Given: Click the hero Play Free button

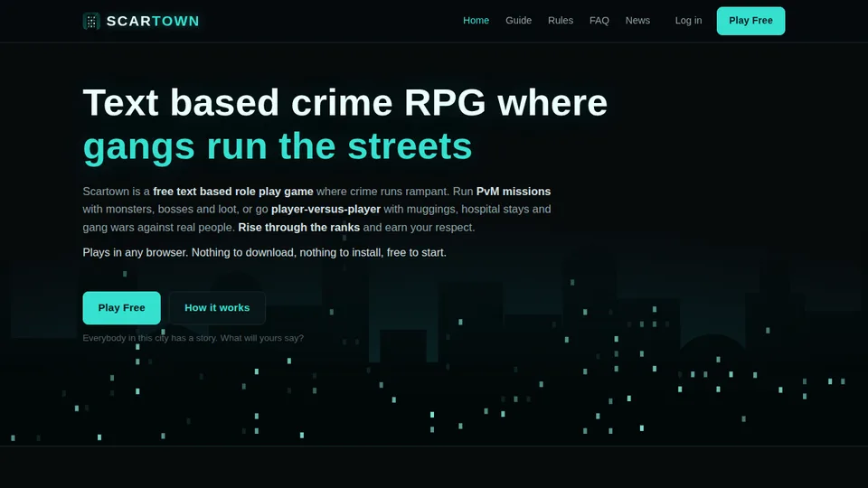Looking at the screenshot, I should [122, 307].
